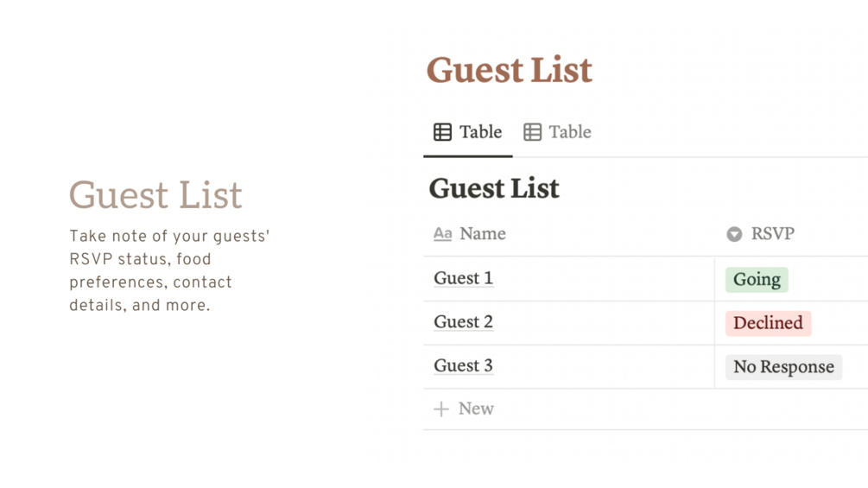Open the Guest 2 entry
The image size is (868, 488).
click(x=463, y=322)
